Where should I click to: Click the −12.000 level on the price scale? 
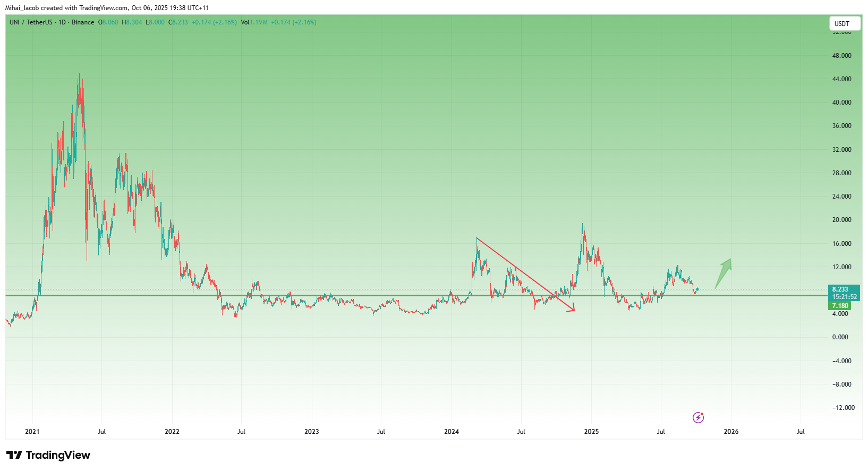843,408
